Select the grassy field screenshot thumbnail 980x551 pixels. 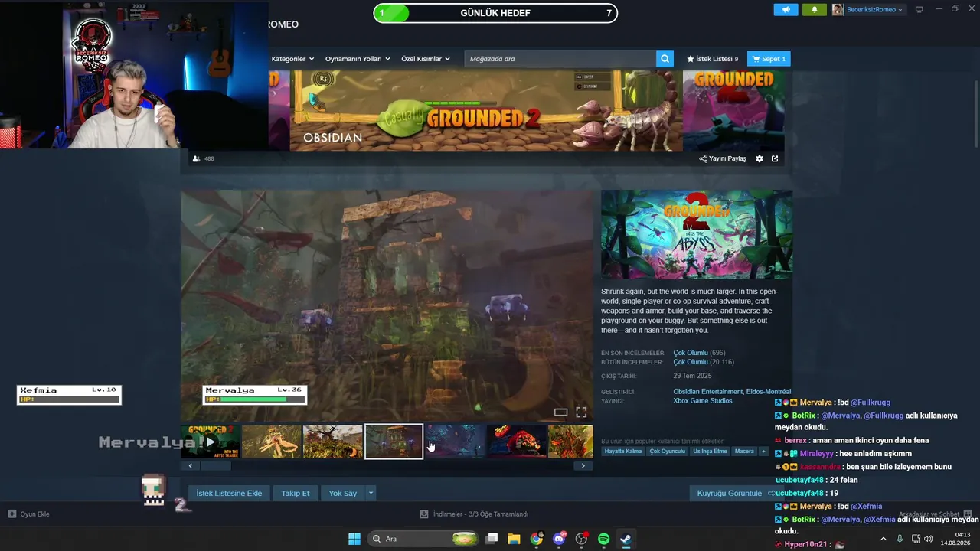point(333,442)
